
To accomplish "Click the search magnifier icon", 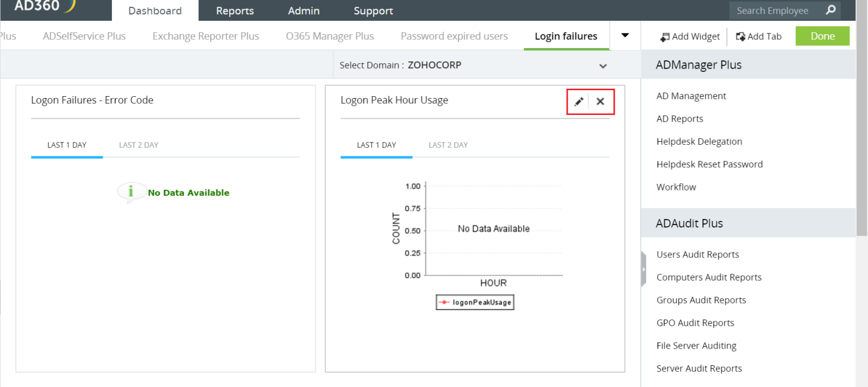I will [x=831, y=10].
